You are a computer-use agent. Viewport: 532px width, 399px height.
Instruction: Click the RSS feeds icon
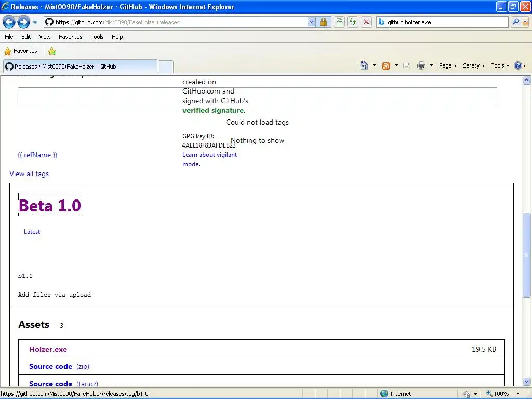386,66
